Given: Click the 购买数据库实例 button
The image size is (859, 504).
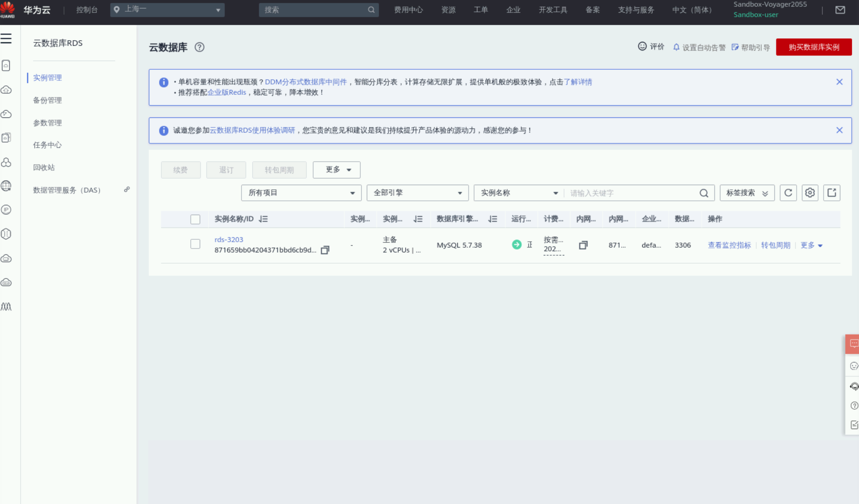Looking at the screenshot, I should click(x=814, y=47).
